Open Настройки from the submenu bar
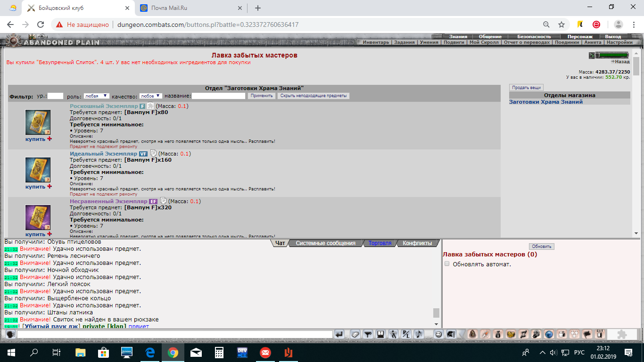The width and height of the screenshot is (644, 362). pos(619,42)
